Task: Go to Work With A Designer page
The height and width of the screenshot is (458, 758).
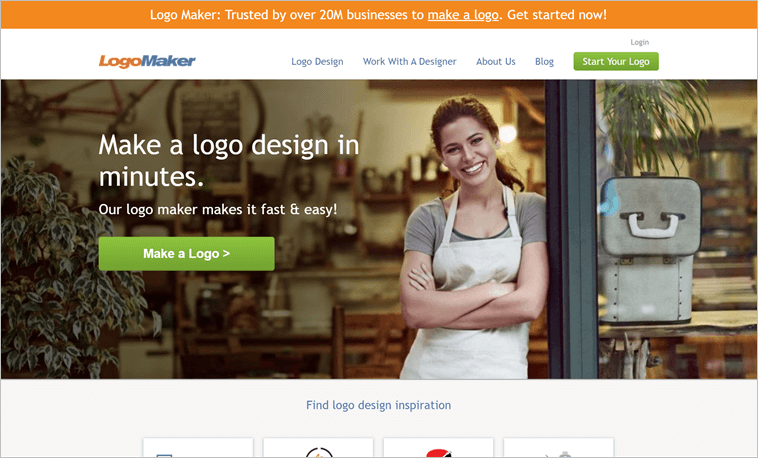Action: point(409,62)
